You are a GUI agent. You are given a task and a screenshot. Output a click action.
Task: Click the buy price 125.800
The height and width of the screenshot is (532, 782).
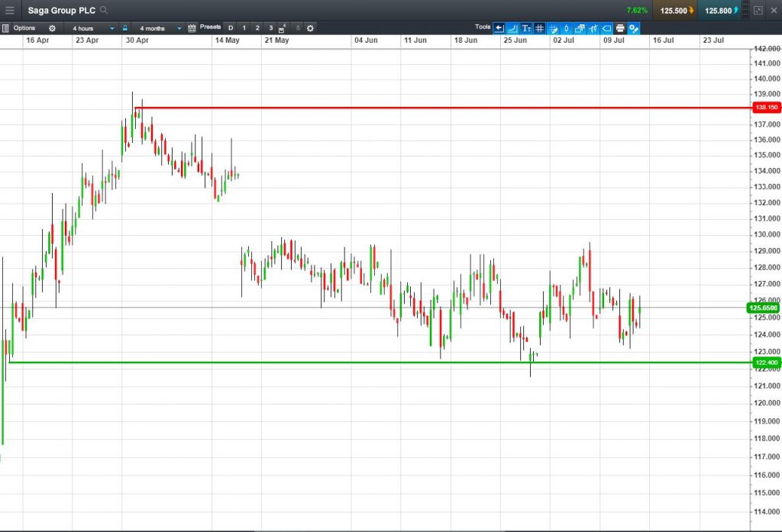tap(721, 10)
